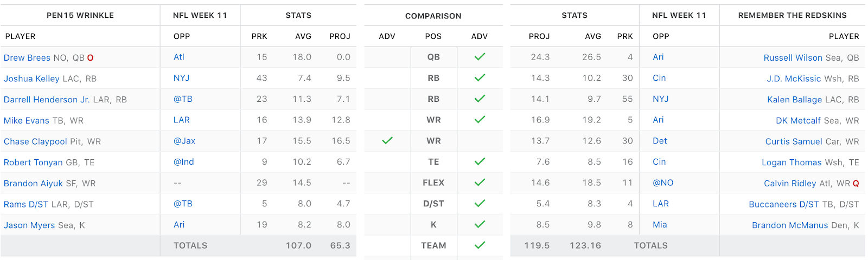Select the Chase Claypool player link
The width and height of the screenshot is (868, 260).
(35, 141)
